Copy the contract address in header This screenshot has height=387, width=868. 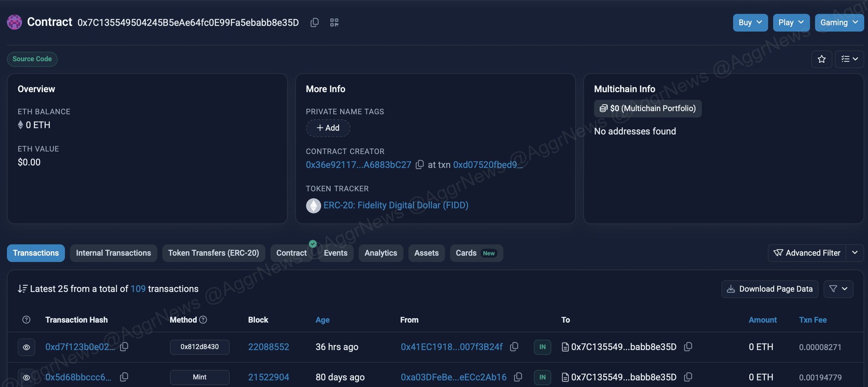coord(314,22)
